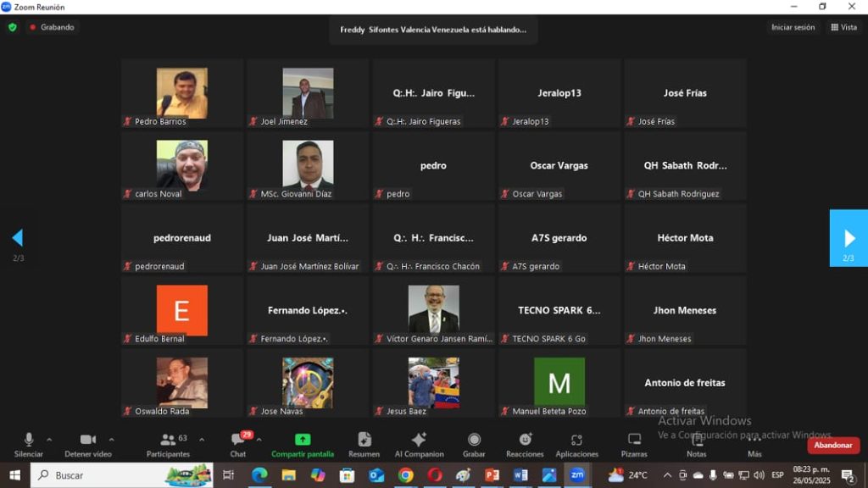Expand chat options arrow
Screen dimensions: 868x488
pos(259,440)
